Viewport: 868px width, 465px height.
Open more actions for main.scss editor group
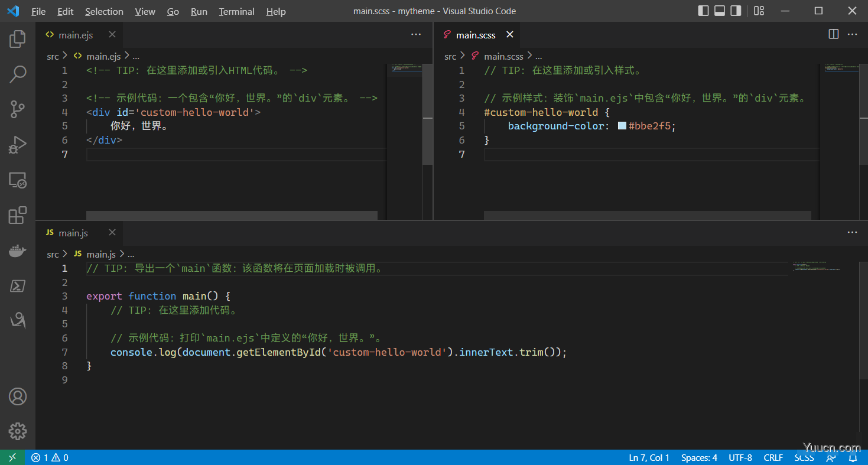[x=852, y=34]
